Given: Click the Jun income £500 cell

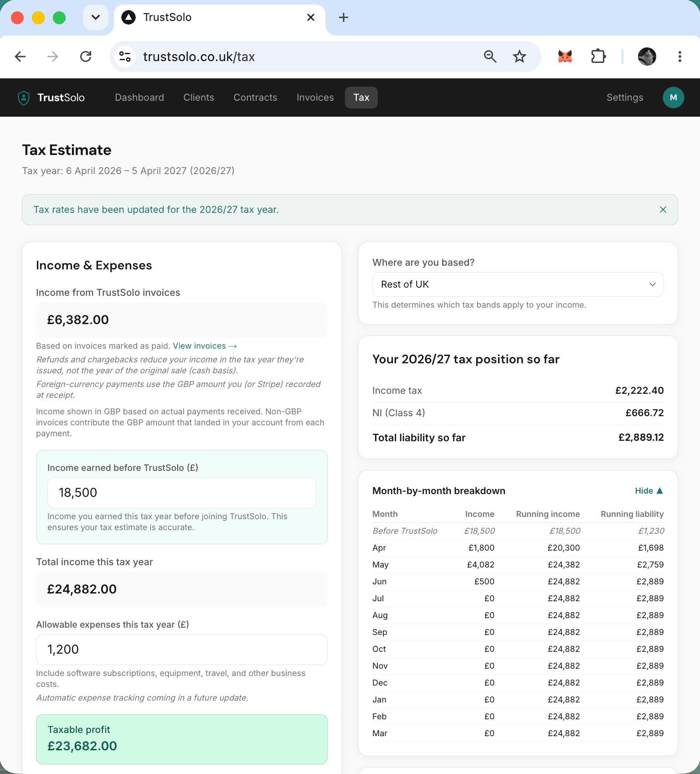Looking at the screenshot, I should (484, 582).
